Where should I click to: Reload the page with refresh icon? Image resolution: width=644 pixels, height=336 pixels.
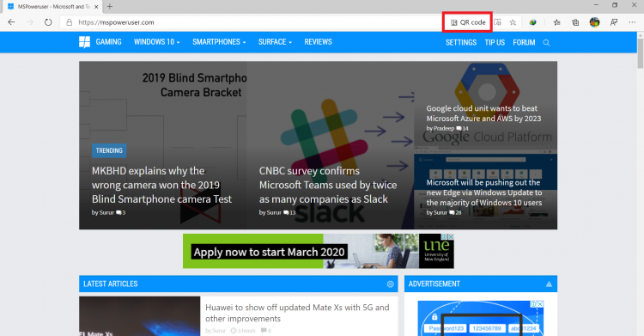pos(48,22)
